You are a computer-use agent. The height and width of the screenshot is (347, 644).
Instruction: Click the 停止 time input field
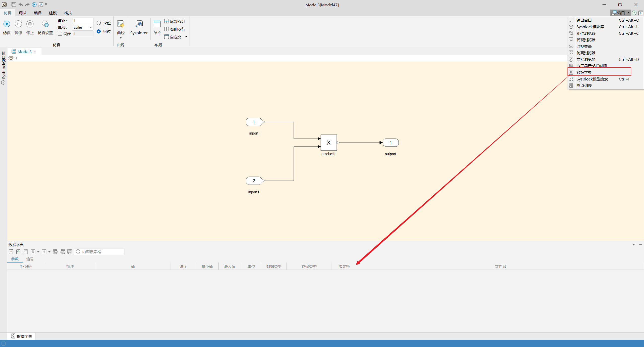(x=83, y=21)
